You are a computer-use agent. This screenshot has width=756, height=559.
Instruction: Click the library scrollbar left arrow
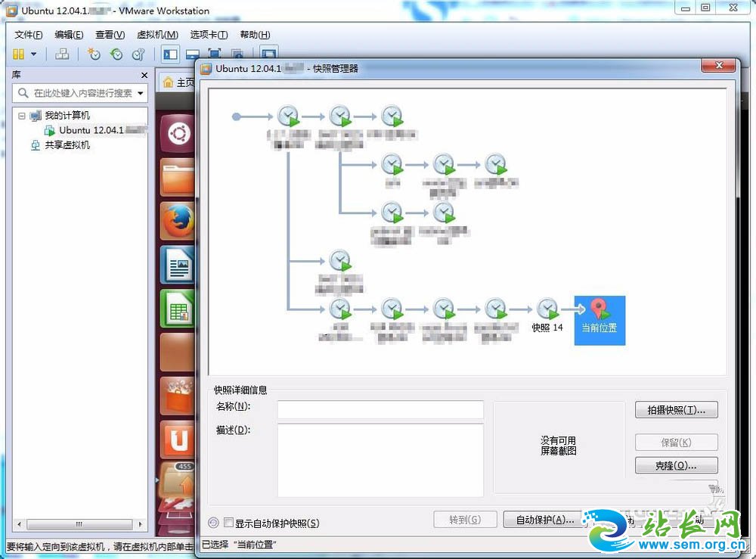pos(20,523)
